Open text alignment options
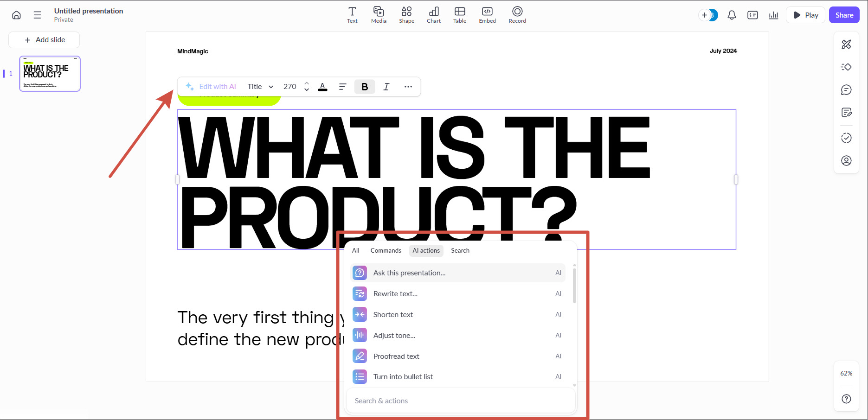The height and width of the screenshot is (420, 868). (342, 87)
